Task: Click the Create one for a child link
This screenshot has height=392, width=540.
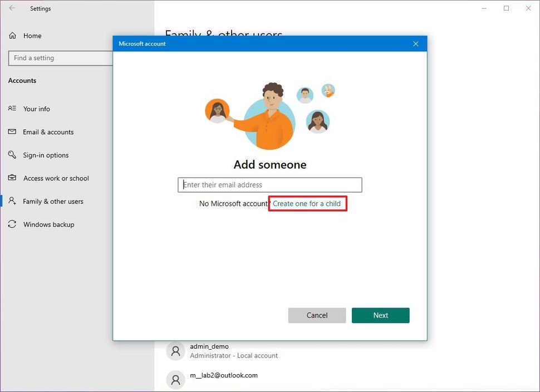Action: click(x=307, y=204)
